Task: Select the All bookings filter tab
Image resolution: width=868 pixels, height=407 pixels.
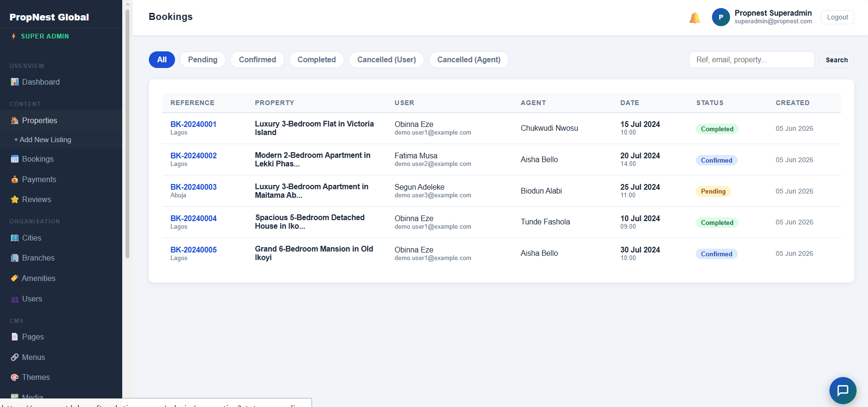Action: 162,59
